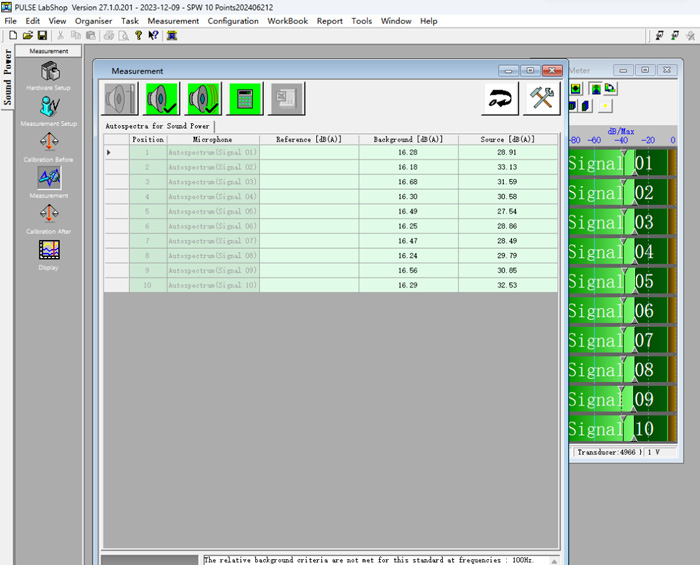700x565 pixels.
Task: Click the Save toolbar icon
Action: click(42, 36)
